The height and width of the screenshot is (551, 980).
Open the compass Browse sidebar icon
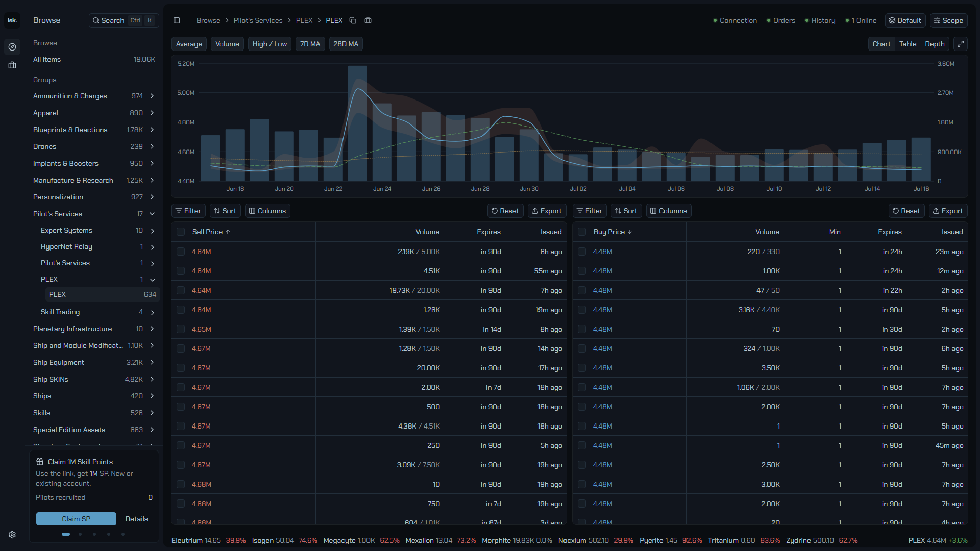click(x=12, y=47)
